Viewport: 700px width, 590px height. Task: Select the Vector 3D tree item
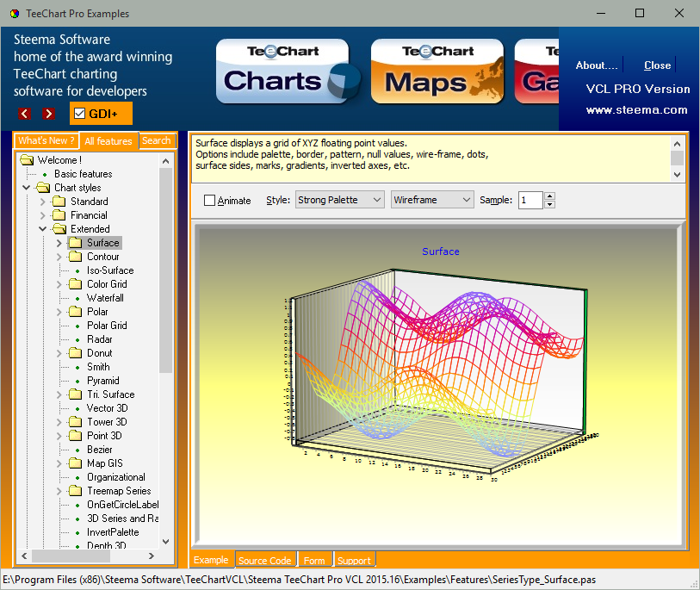click(107, 408)
